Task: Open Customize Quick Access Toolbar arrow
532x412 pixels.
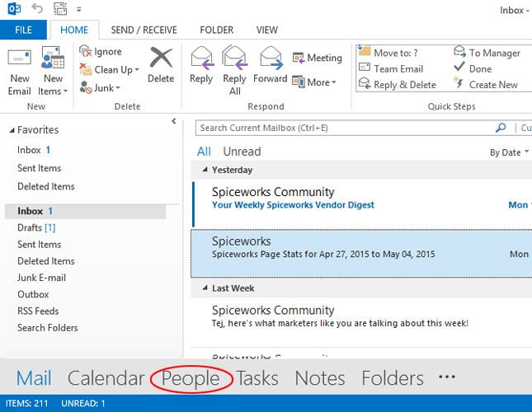Action: point(78,10)
